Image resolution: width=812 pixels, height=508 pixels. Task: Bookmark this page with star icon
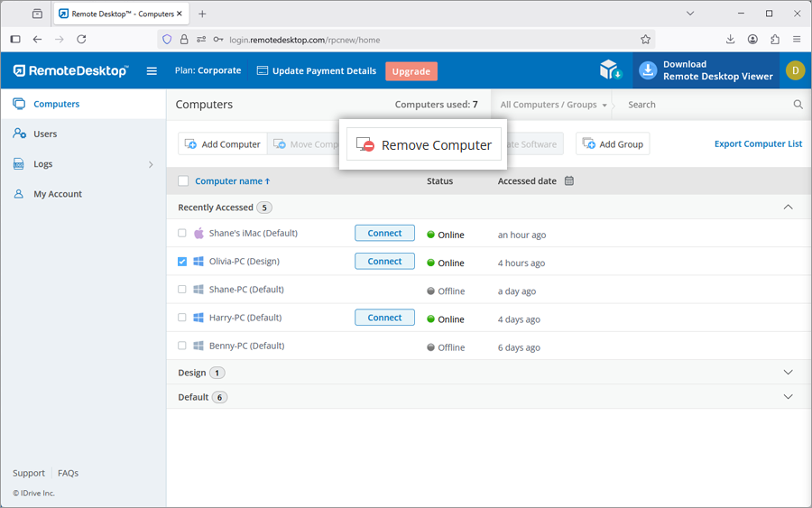click(x=645, y=39)
